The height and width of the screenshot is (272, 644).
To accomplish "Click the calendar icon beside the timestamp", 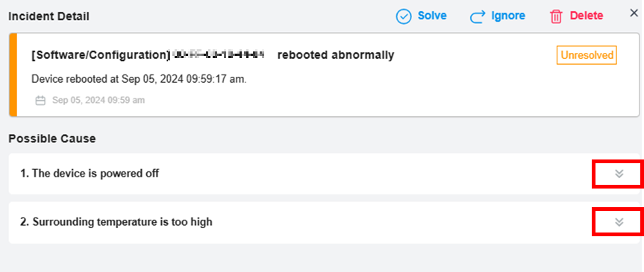I will pyautogui.click(x=40, y=101).
